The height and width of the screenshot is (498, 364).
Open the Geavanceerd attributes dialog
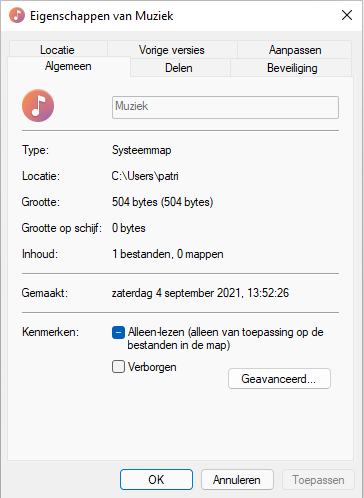click(279, 379)
